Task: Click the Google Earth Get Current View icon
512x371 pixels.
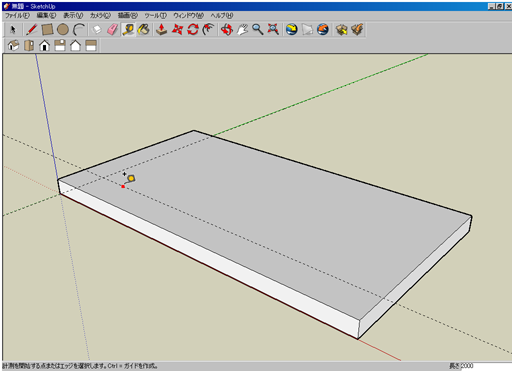Action: pos(292,30)
